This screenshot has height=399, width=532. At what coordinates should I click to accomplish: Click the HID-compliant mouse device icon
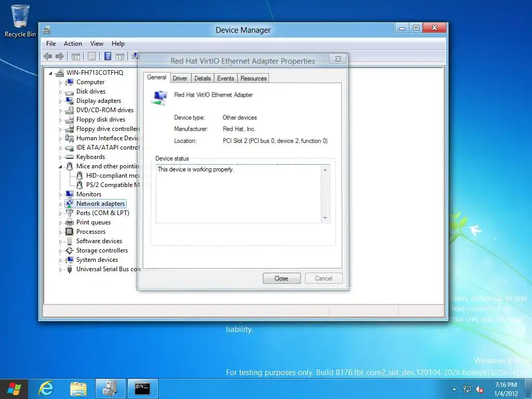coord(79,176)
